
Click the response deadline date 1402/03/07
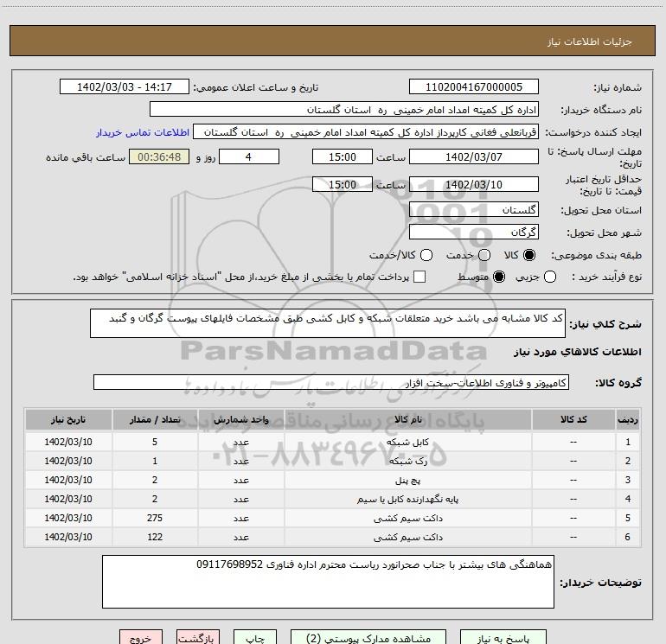pos(474,156)
